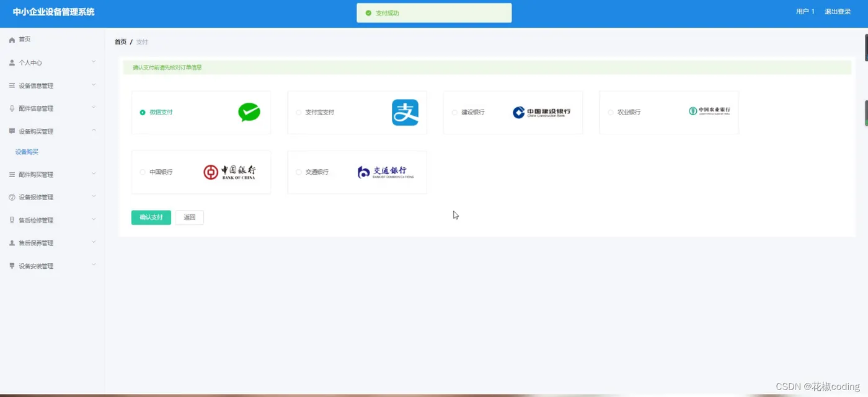Select the 建设银行 radio button

pyautogui.click(x=454, y=113)
